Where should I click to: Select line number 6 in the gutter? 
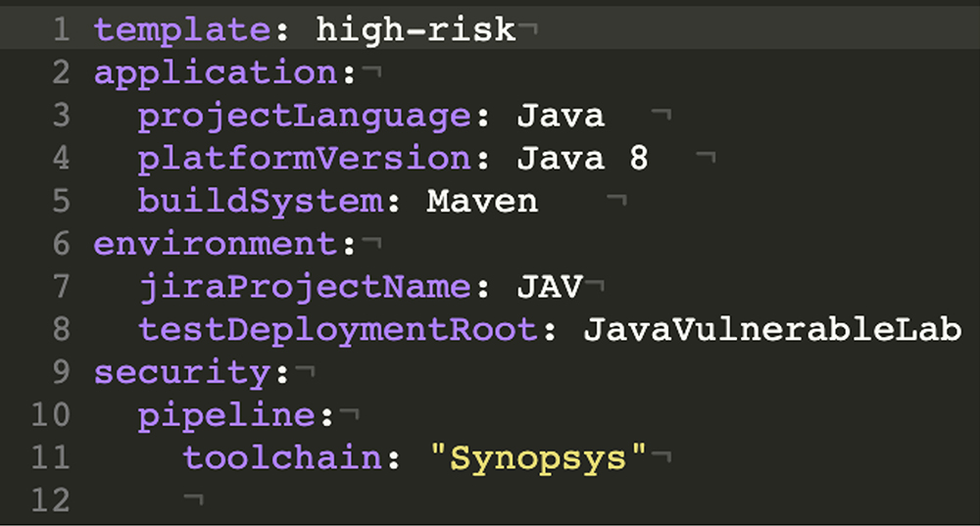(x=61, y=244)
